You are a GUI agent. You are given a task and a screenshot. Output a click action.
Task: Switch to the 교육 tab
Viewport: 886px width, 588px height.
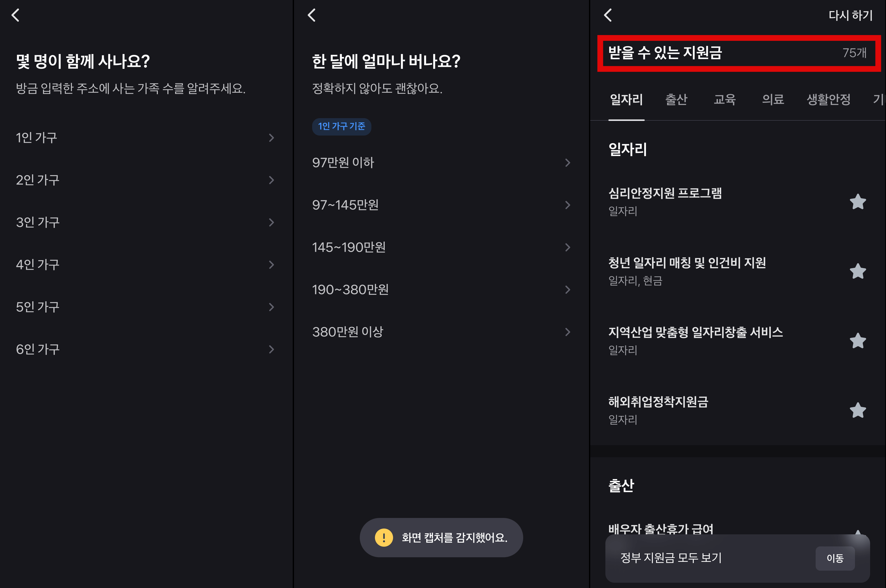(x=725, y=99)
